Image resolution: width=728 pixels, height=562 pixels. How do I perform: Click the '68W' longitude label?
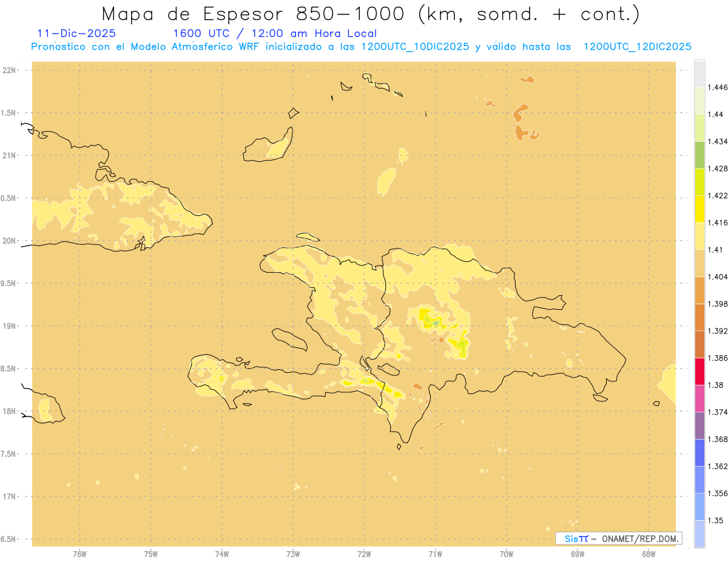[x=649, y=554]
